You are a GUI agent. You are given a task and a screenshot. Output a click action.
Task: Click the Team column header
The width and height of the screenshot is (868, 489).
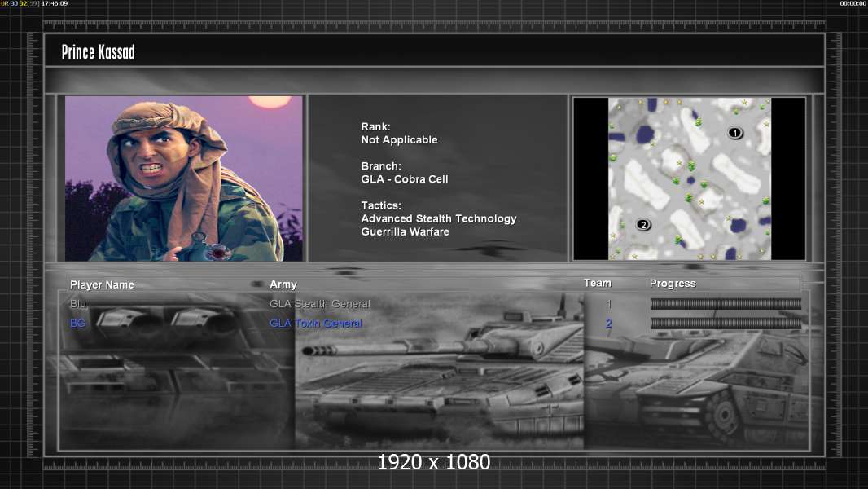tap(598, 283)
